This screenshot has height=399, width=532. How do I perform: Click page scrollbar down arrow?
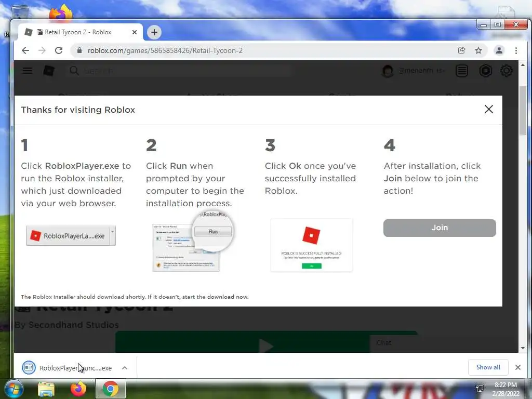tap(523, 348)
